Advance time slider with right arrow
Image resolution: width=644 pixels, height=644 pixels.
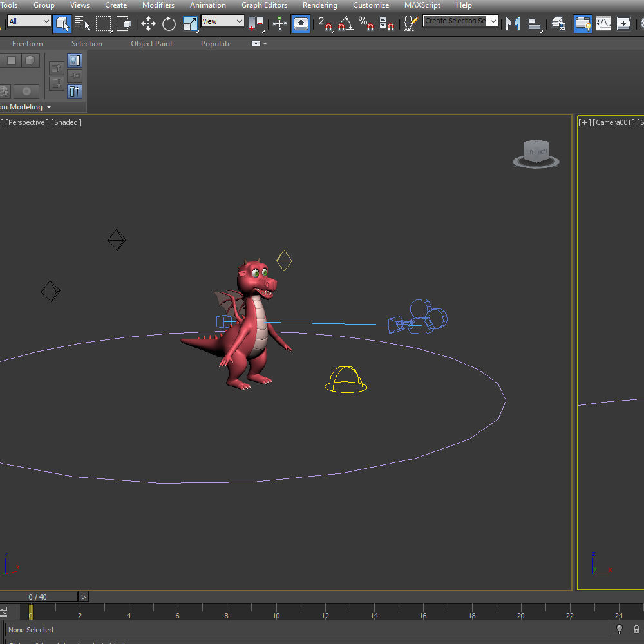(x=83, y=597)
